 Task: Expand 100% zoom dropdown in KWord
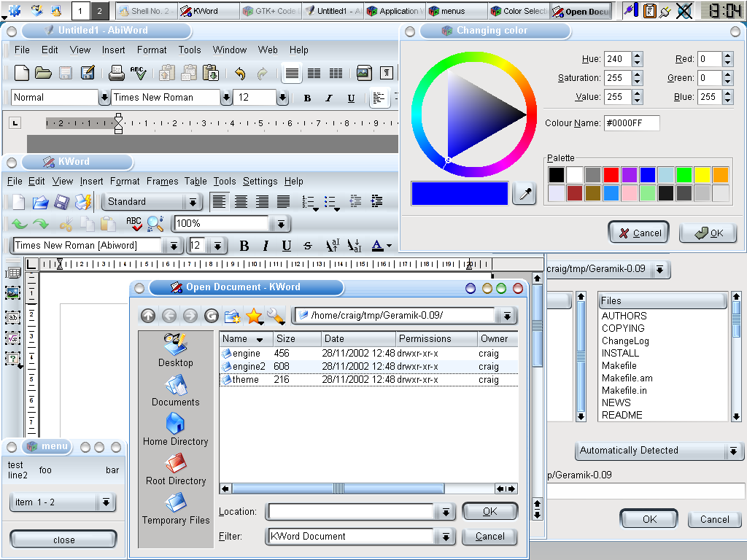click(281, 223)
